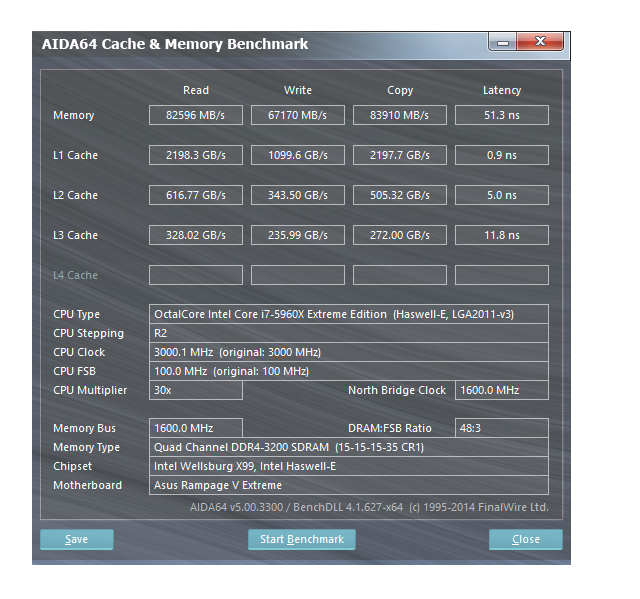640x599 pixels.
Task: Click L1 Cache Read value 2198.3 GB/s
Action: pos(196,155)
